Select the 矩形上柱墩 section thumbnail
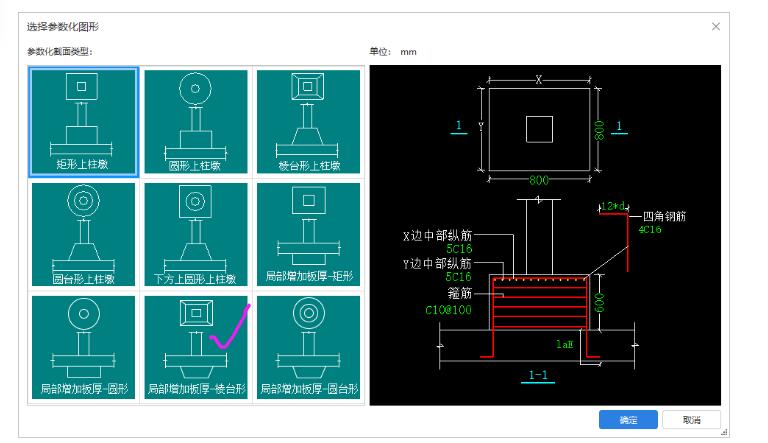Viewport: 768px width, 443px height. pos(83,122)
